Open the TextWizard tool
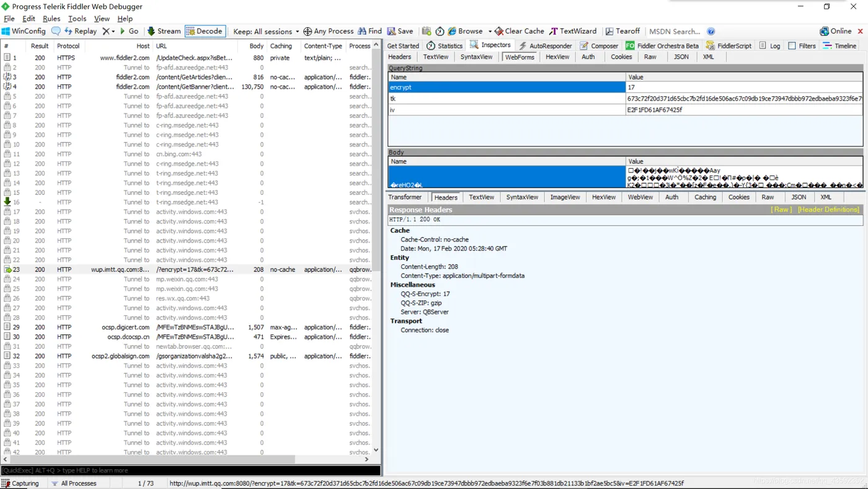Viewport: 868px width, 489px height. click(x=573, y=31)
